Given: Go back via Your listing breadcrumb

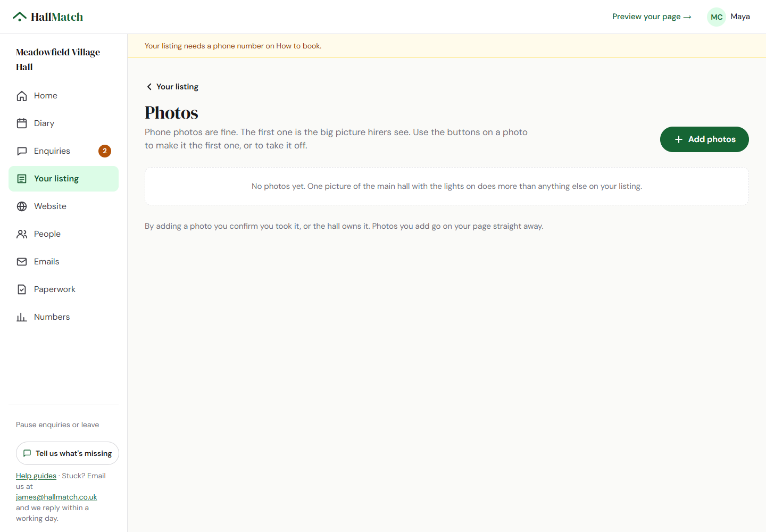Looking at the screenshot, I should point(172,87).
